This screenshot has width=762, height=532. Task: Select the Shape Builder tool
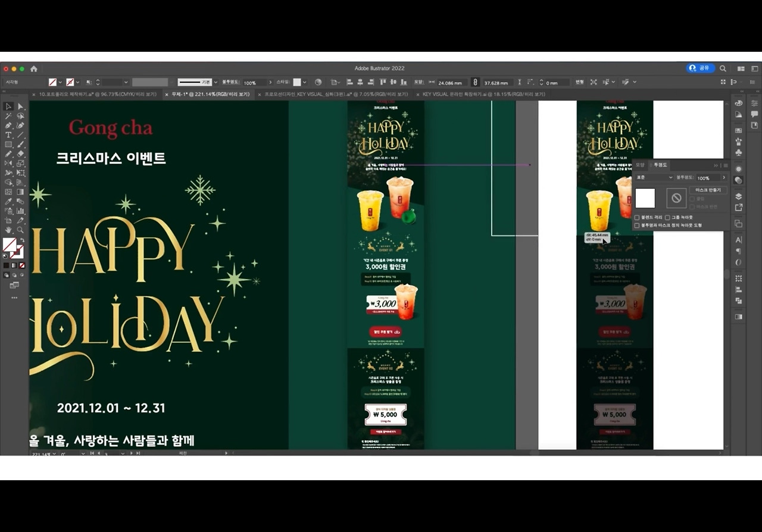(8, 183)
